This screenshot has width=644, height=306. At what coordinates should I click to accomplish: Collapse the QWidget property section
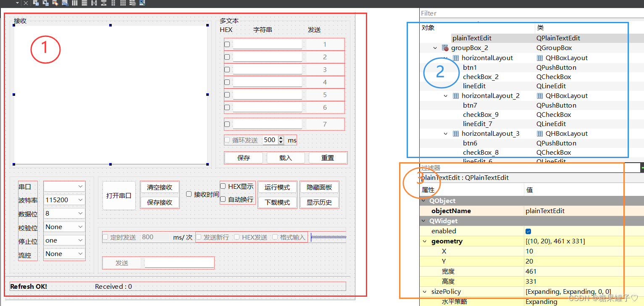pos(423,221)
